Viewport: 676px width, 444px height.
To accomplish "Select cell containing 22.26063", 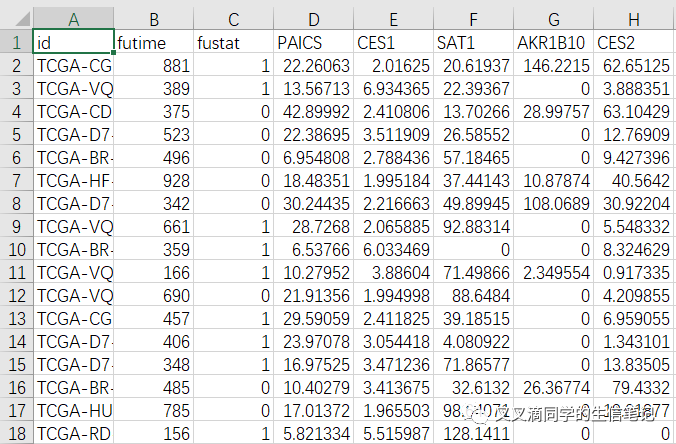I will [314, 66].
